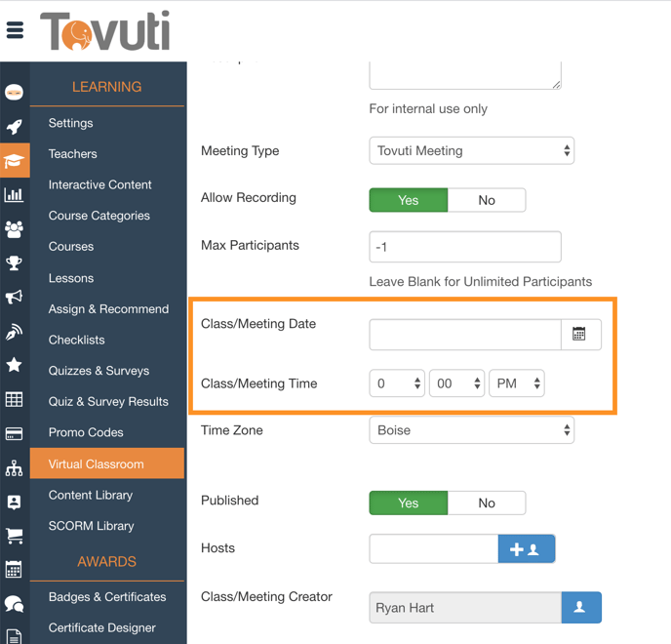Click the user icon beside Ryan Hart
Screen dimensions: 671x644
coord(580,608)
